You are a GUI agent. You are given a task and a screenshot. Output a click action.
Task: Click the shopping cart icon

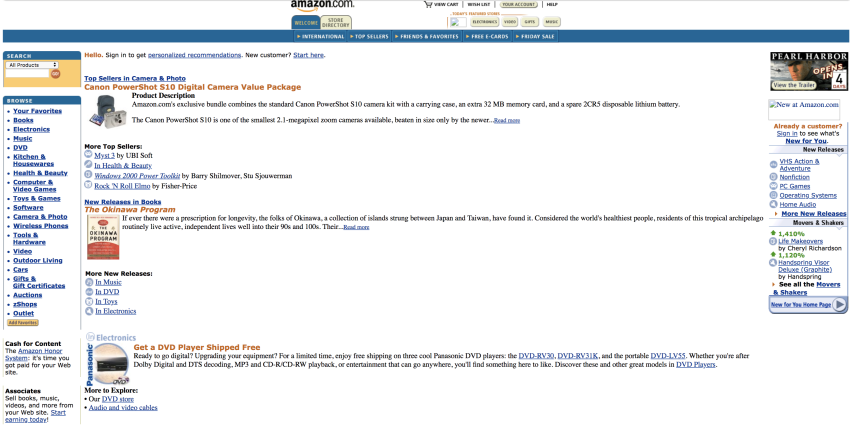click(428, 4)
